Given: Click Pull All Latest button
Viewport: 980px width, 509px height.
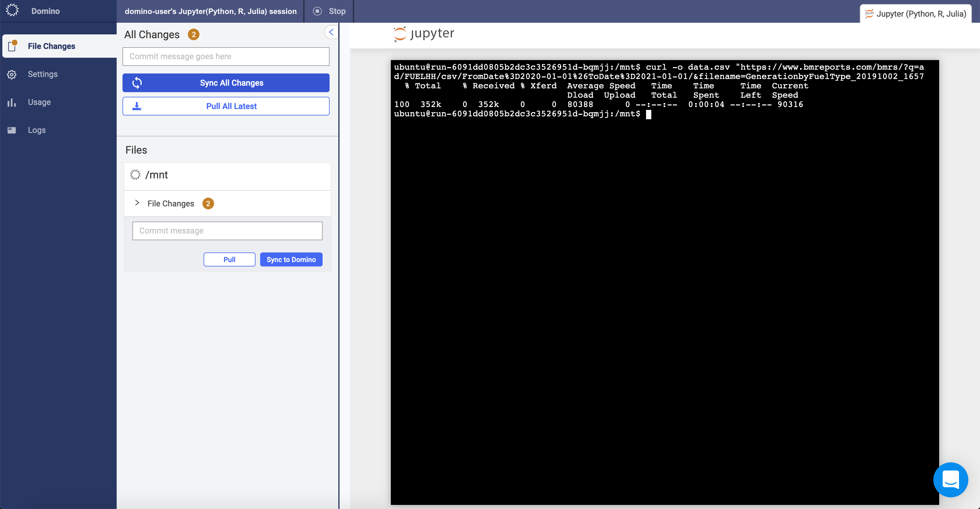Looking at the screenshot, I should pyautogui.click(x=226, y=106).
